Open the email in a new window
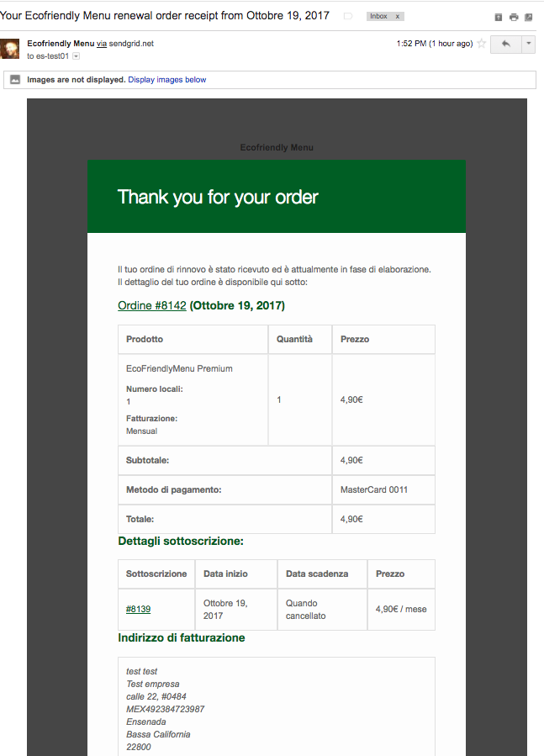This screenshot has height=756, width=544. (x=529, y=16)
